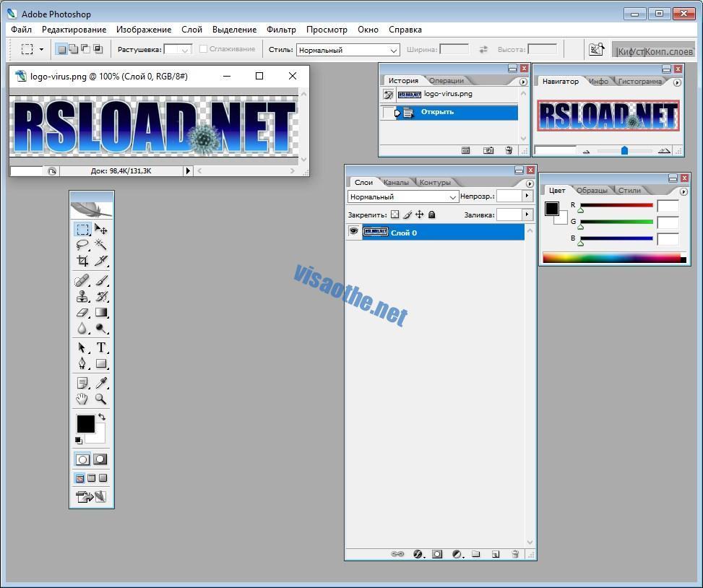Screen dimensions: 703x588
Task: Select the Crop tool
Action: [82, 260]
